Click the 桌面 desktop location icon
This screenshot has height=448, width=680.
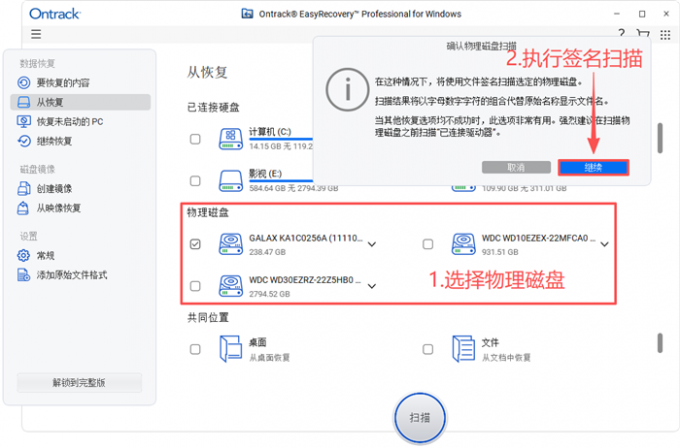[x=231, y=349]
